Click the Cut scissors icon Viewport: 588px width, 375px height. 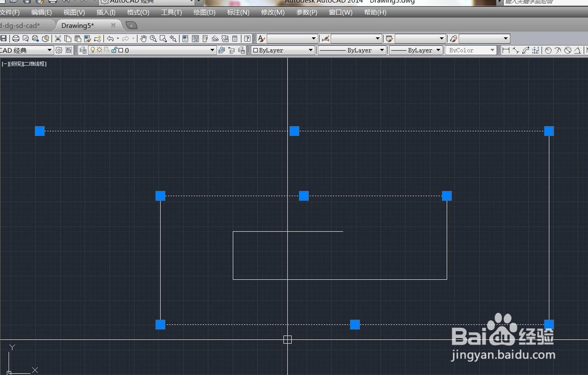[58, 38]
